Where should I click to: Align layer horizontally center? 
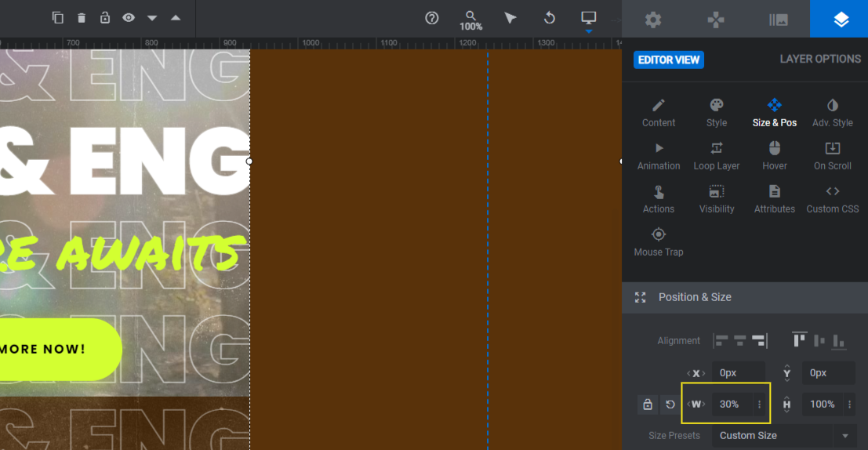click(740, 340)
